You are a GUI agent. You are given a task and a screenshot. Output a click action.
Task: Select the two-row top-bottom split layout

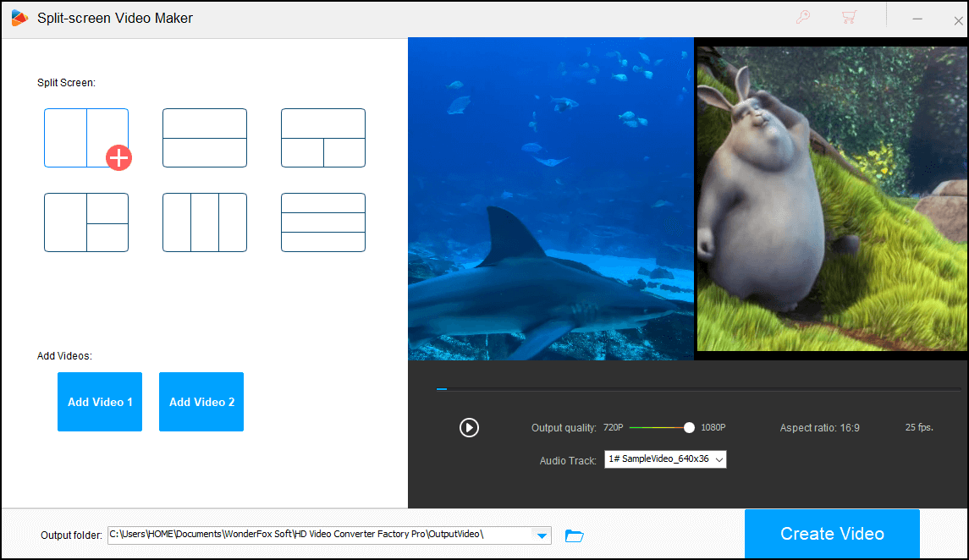205,138
